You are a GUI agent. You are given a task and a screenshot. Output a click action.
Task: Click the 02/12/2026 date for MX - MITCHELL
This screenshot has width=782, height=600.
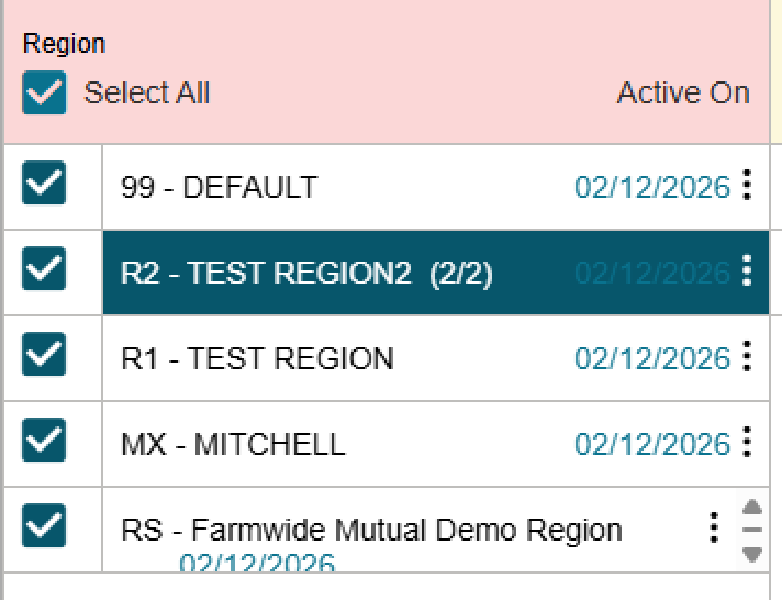(x=652, y=444)
